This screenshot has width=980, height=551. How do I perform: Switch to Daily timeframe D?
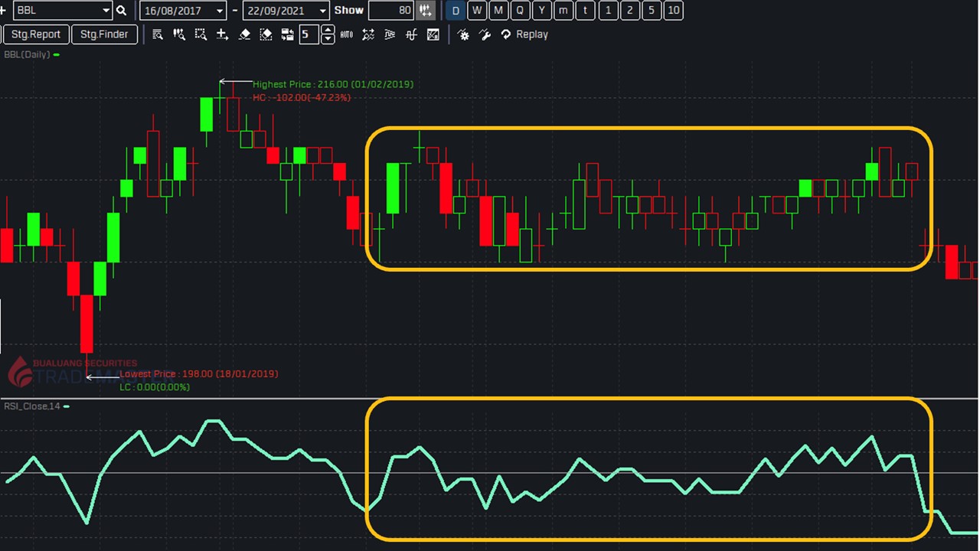(x=456, y=11)
